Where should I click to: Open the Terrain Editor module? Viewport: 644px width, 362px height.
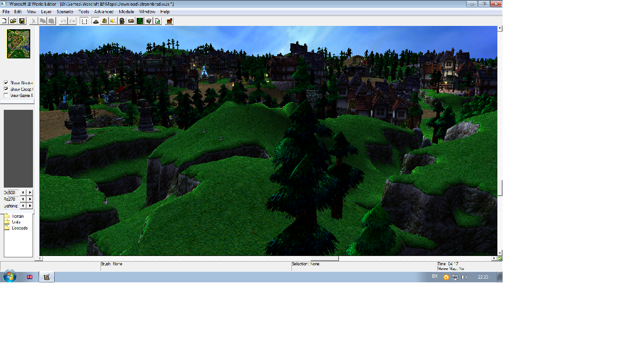pos(96,21)
